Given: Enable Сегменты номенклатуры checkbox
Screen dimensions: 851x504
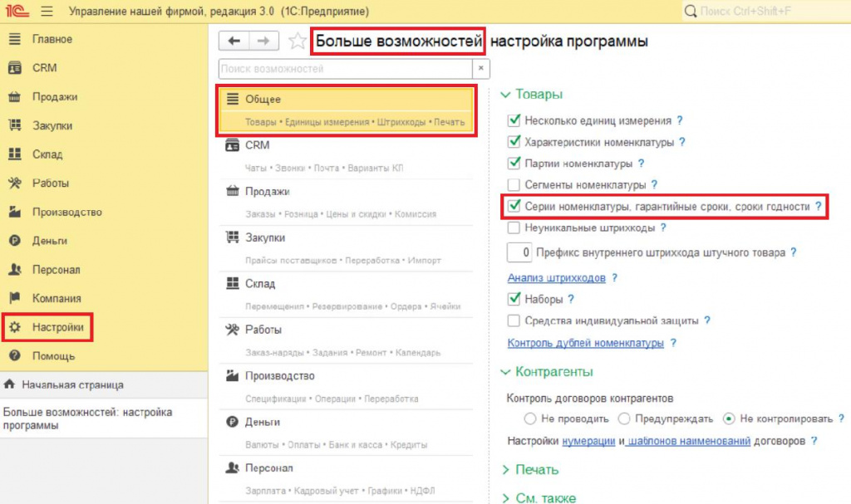Looking at the screenshot, I should click(514, 185).
